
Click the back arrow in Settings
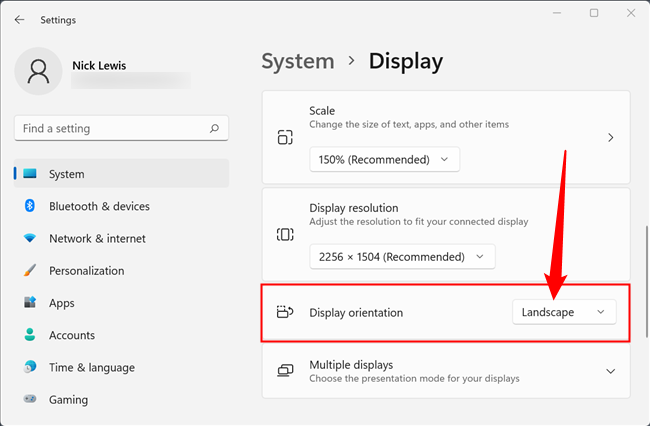(20, 19)
